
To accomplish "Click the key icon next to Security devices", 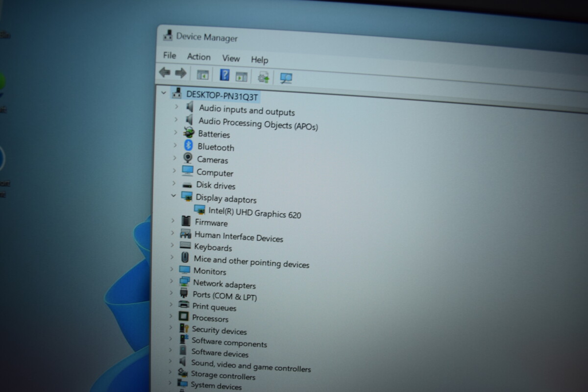I will pos(183,329).
